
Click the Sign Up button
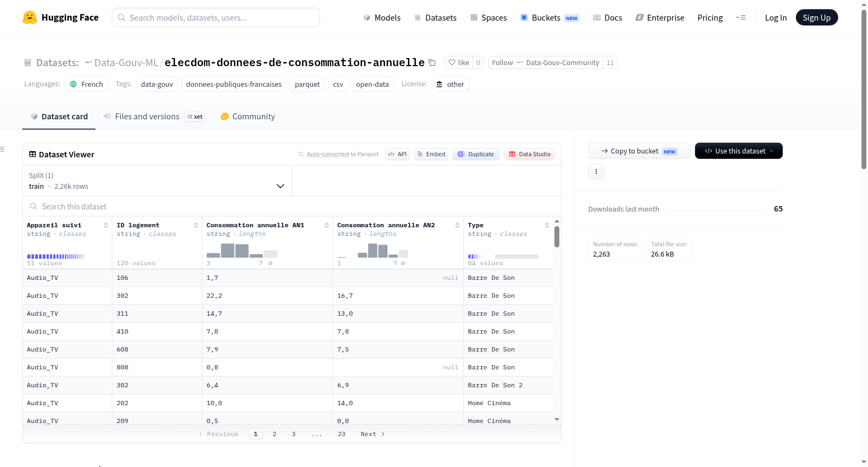(x=816, y=17)
